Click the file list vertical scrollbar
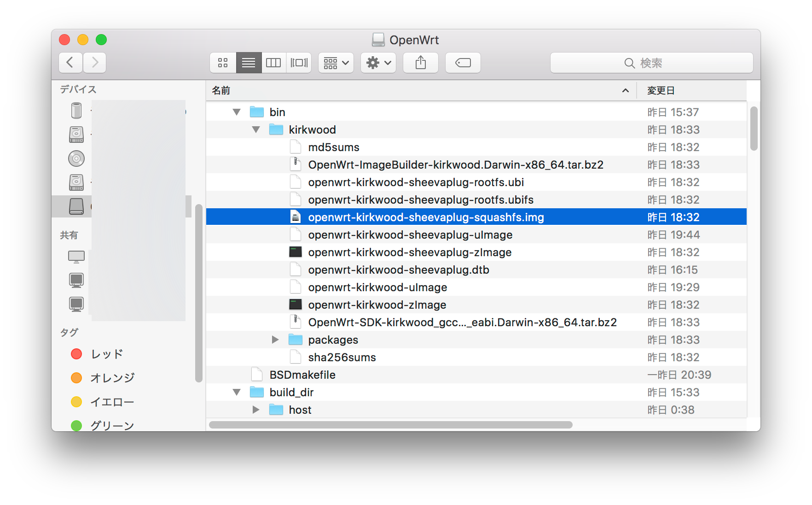 tap(754, 129)
